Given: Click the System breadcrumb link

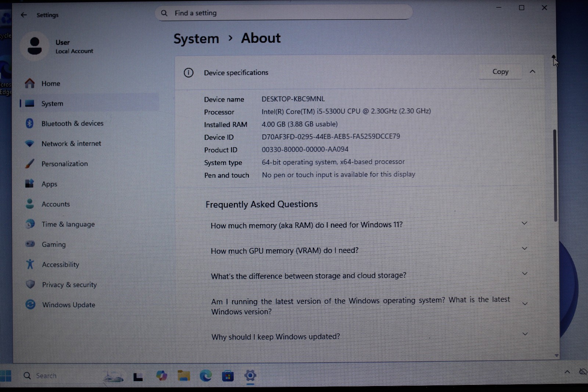Looking at the screenshot, I should [x=196, y=39].
